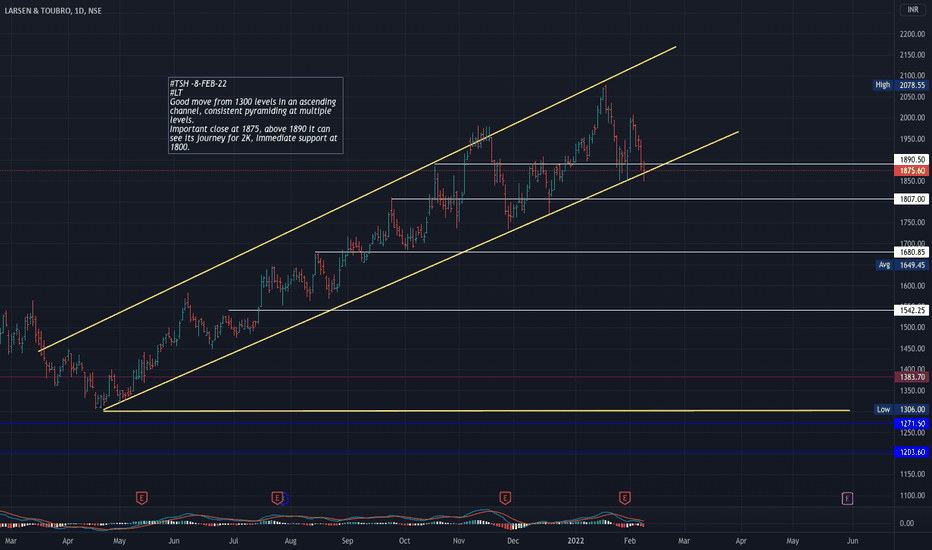Image resolution: width=932 pixels, height=550 pixels.
Task: Click the Avg 1649.45 label
Action: pyautogui.click(x=902, y=265)
